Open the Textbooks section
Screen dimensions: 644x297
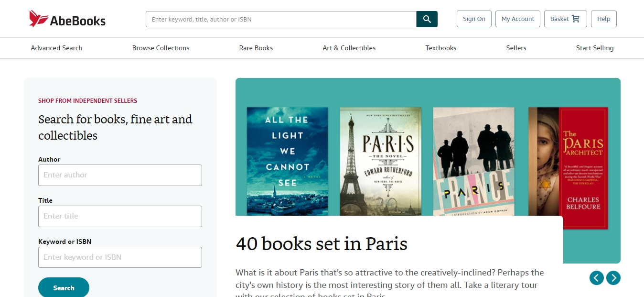[441, 48]
